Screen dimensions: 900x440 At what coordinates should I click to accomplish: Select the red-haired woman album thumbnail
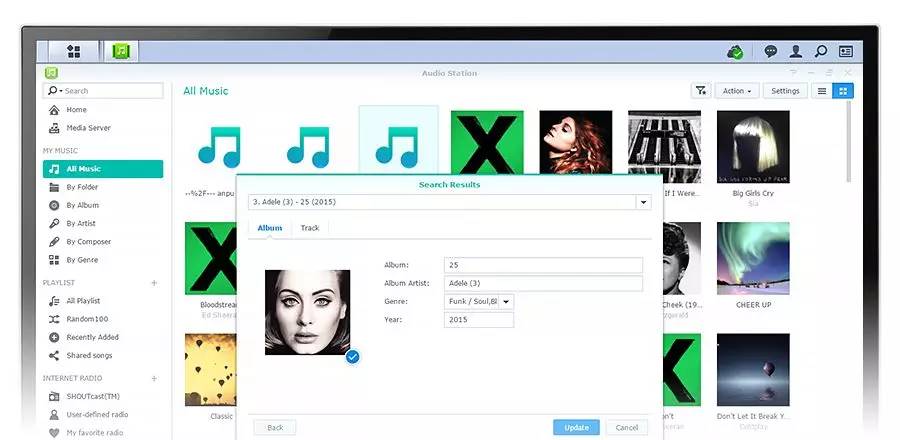click(576, 142)
